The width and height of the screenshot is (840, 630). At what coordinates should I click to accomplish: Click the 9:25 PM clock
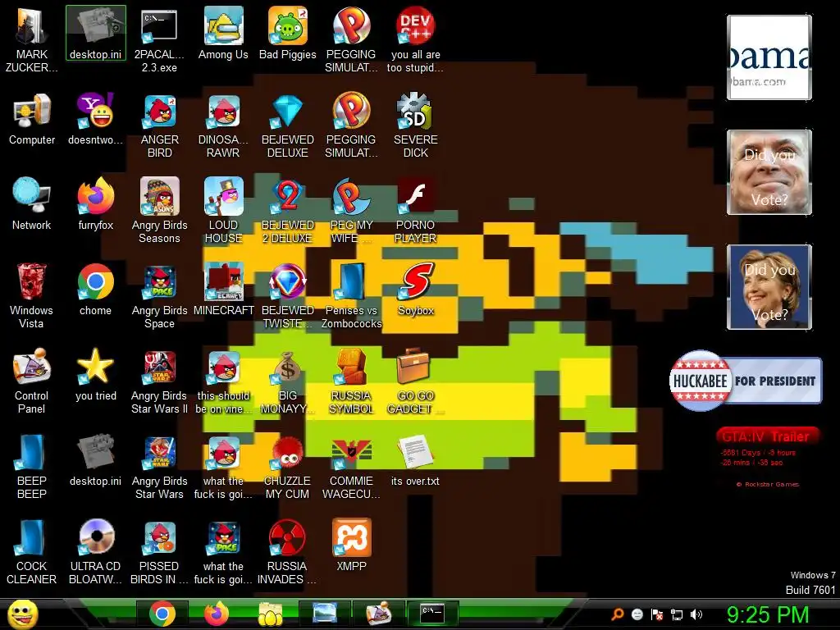coord(768,614)
